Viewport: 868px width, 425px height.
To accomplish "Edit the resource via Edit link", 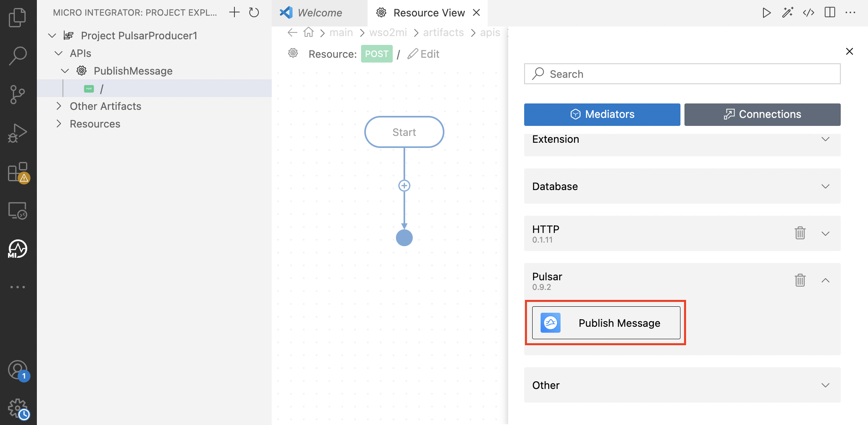I will 424,54.
